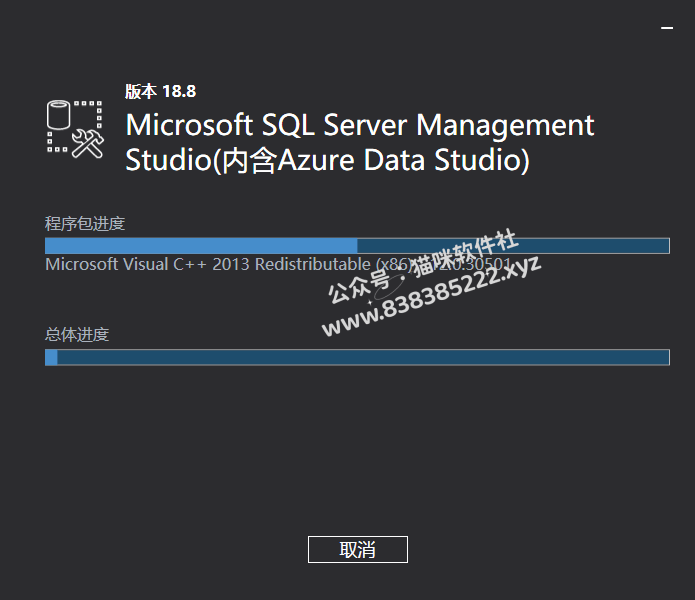Click the Microsoft SQL Server Management title line
Screen dimensions: 695x600
(x=360, y=125)
